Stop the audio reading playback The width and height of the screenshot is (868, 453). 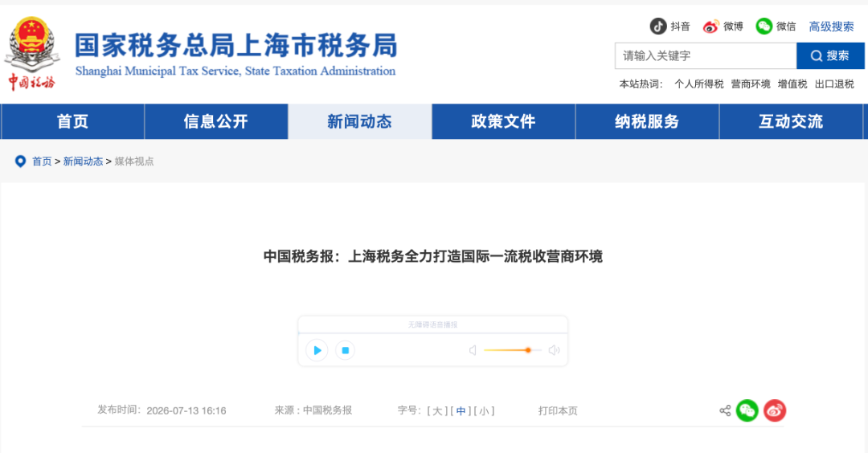(x=345, y=350)
